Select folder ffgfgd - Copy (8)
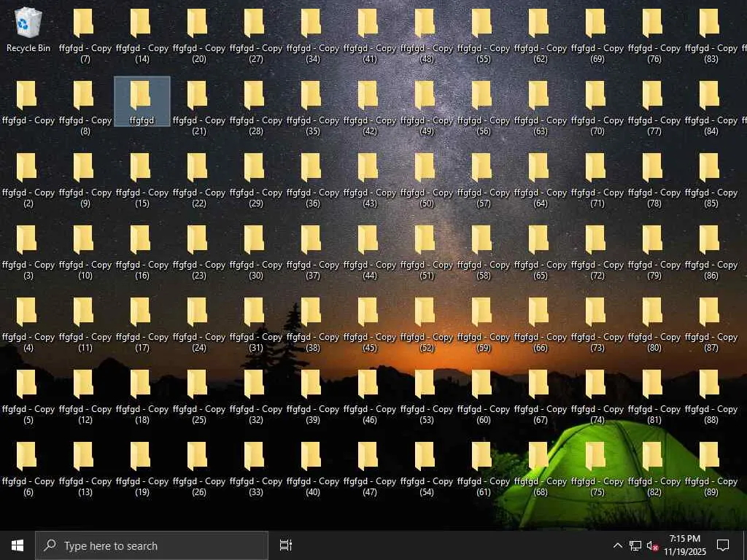The width and height of the screenshot is (747, 560). (85, 107)
